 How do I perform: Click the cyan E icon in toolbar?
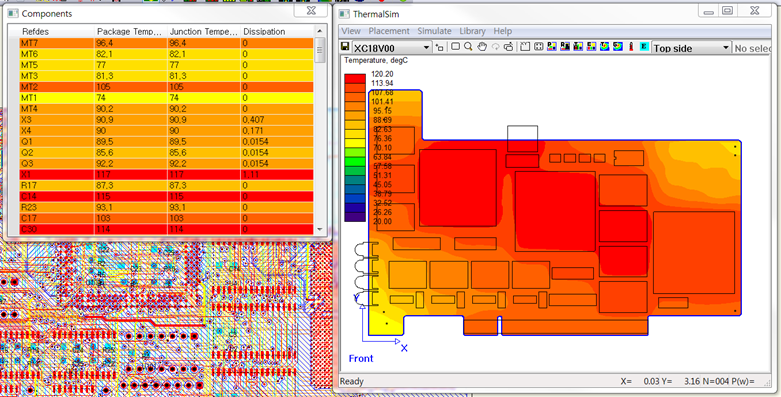pos(644,47)
